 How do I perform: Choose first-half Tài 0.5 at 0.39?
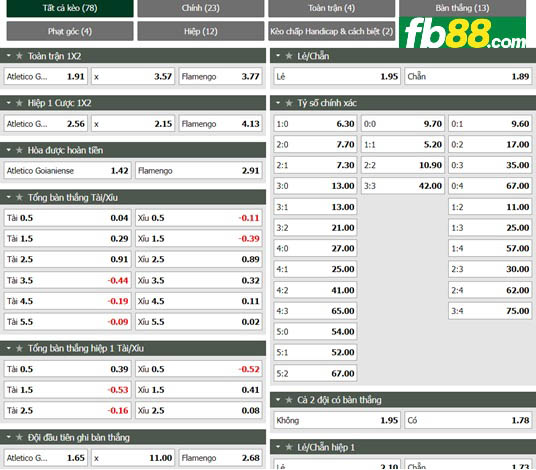point(67,369)
